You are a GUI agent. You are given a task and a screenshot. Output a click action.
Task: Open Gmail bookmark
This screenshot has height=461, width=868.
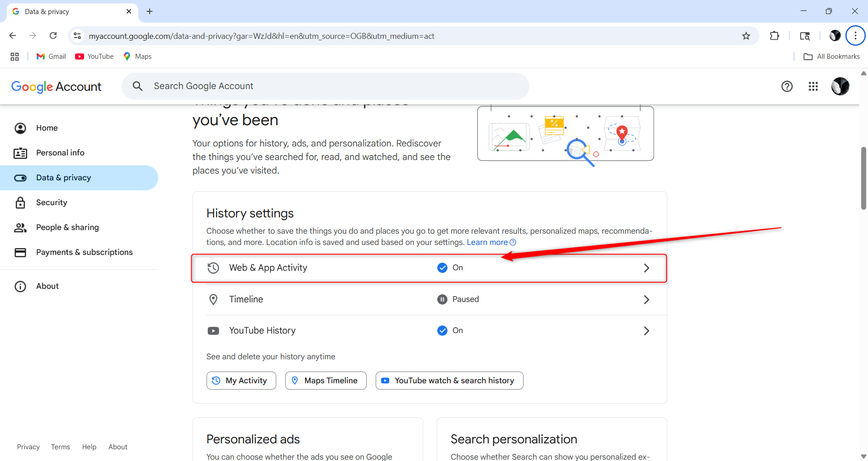(x=51, y=56)
